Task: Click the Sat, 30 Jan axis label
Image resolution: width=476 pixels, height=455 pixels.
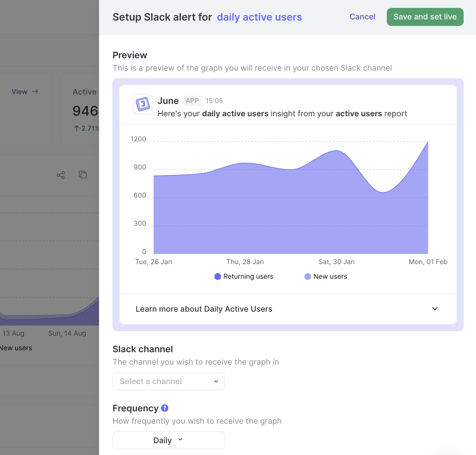Action: 336,262
